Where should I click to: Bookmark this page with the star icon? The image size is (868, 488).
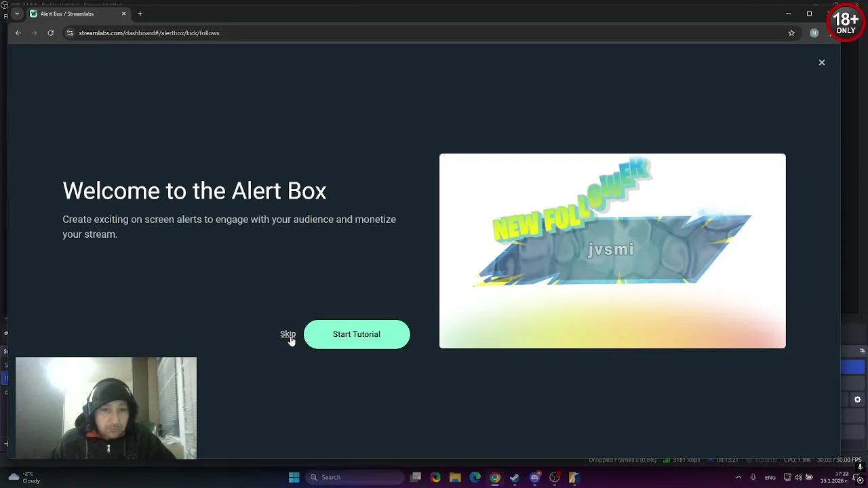pos(791,33)
